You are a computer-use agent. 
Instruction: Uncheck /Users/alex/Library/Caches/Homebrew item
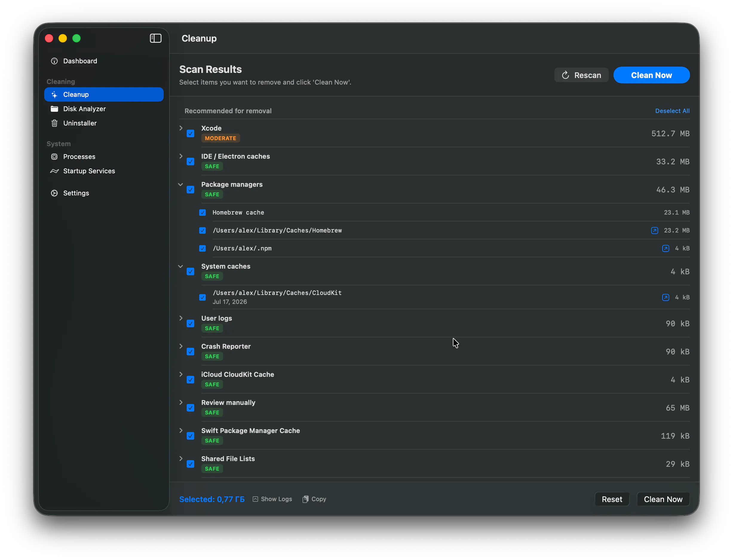point(203,231)
